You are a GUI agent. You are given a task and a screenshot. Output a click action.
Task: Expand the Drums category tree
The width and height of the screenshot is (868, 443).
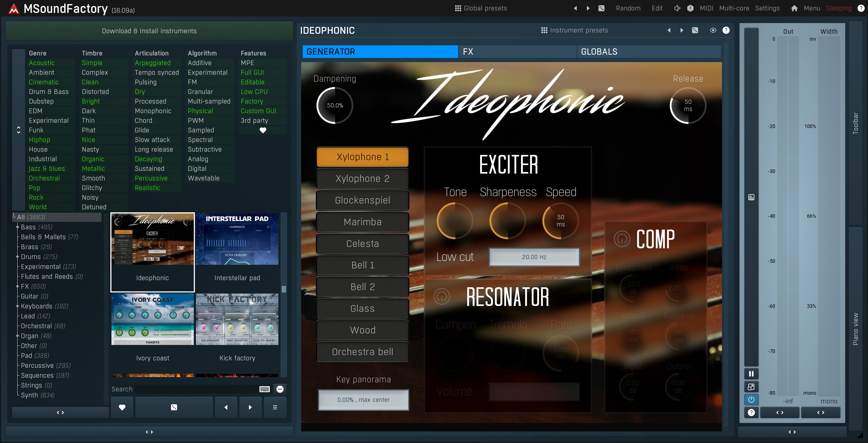pyautogui.click(x=18, y=257)
